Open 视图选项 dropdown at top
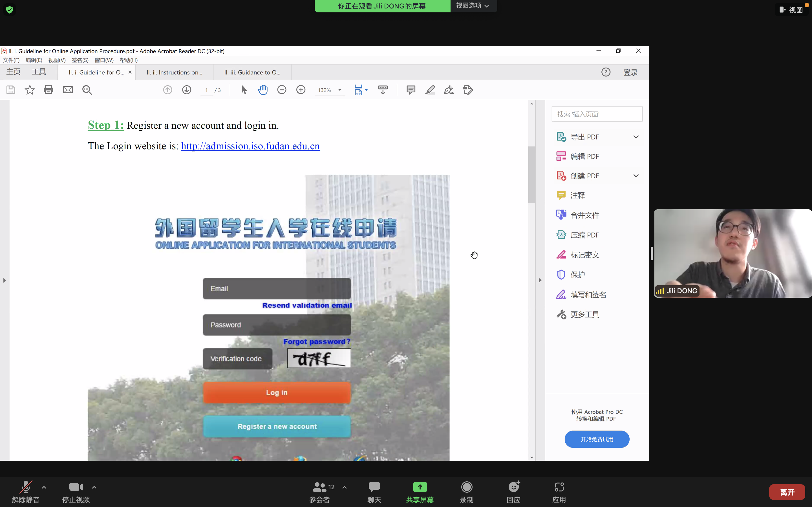The image size is (812, 507). click(x=473, y=6)
